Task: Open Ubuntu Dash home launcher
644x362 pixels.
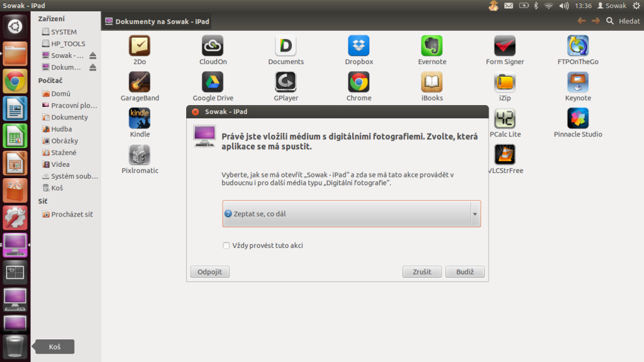Action: [x=15, y=26]
